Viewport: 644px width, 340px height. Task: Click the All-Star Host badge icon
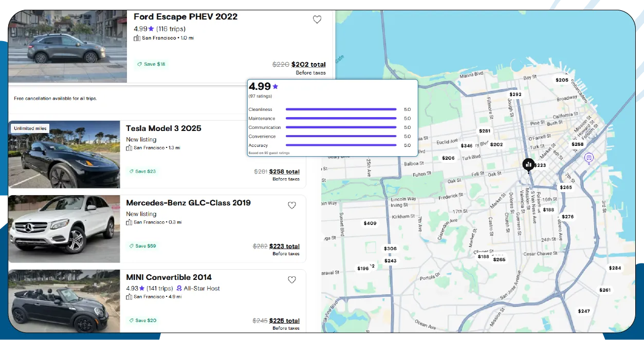[179, 289]
